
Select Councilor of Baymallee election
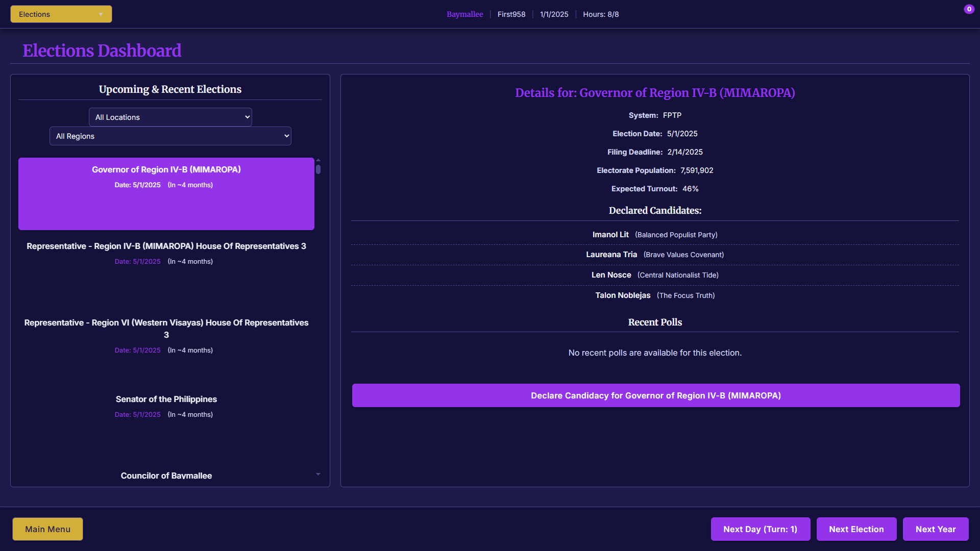[166, 475]
